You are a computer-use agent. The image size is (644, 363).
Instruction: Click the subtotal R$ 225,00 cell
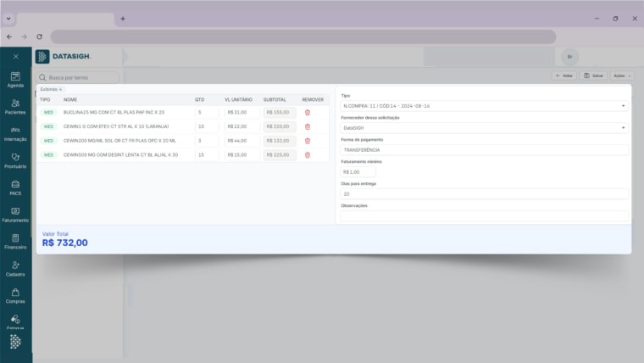pyautogui.click(x=280, y=155)
